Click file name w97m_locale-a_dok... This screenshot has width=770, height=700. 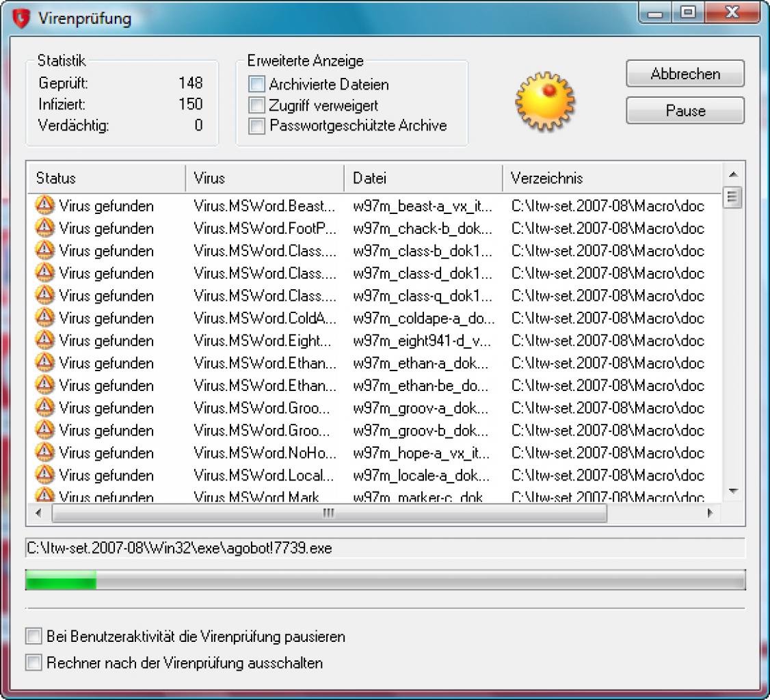(x=421, y=475)
